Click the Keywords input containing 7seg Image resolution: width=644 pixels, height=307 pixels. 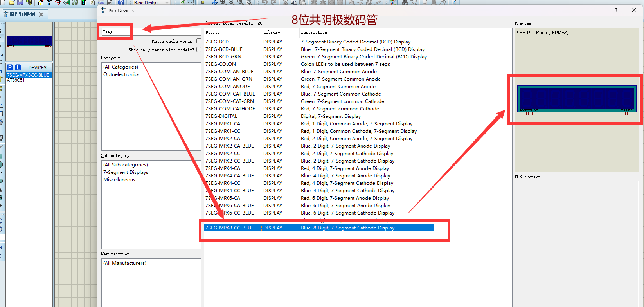[x=151, y=32]
